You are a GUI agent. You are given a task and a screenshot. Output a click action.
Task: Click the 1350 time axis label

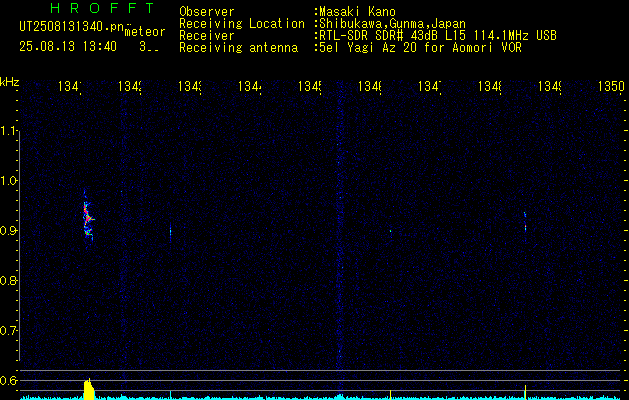pyautogui.click(x=611, y=86)
